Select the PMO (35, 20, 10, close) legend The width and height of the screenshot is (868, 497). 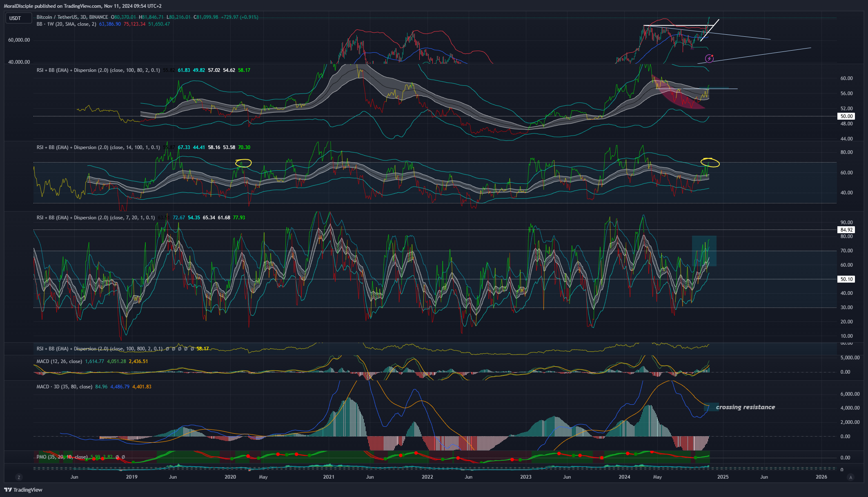pyautogui.click(x=62, y=457)
